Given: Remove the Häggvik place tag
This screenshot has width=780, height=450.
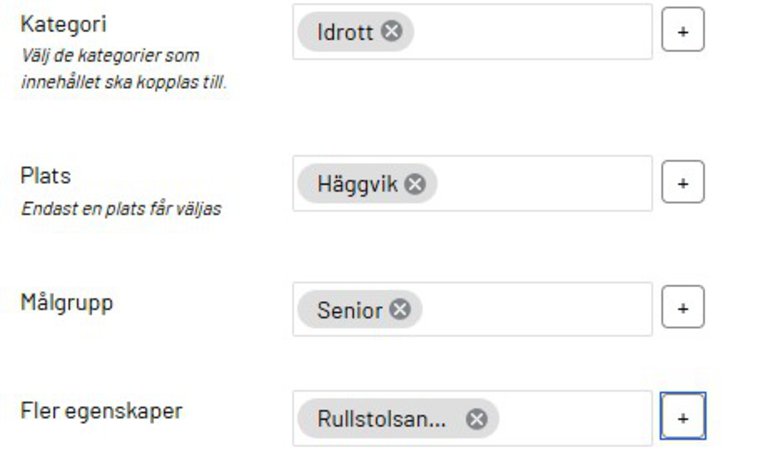Looking at the screenshot, I should [x=415, y=184].
